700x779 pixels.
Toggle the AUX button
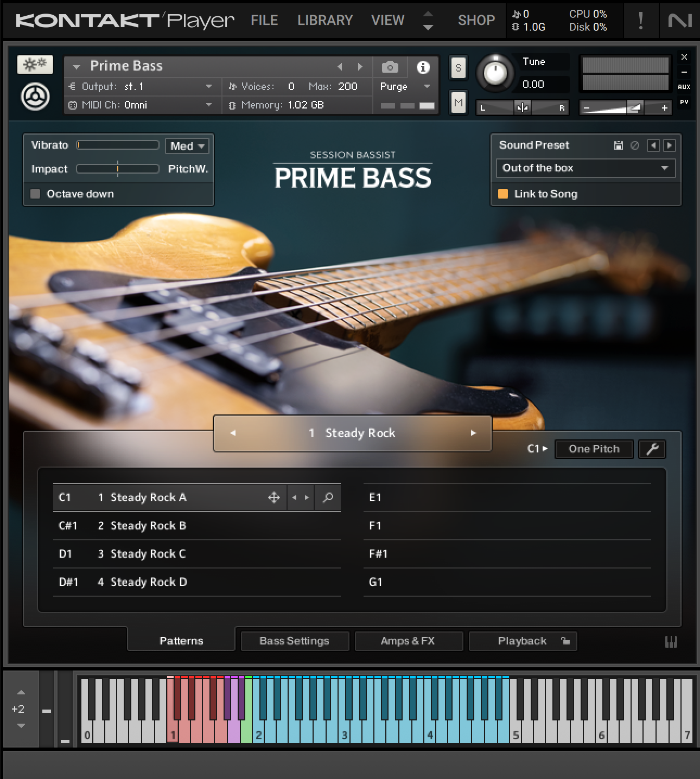pyautogui.click(x=684, y=87)
